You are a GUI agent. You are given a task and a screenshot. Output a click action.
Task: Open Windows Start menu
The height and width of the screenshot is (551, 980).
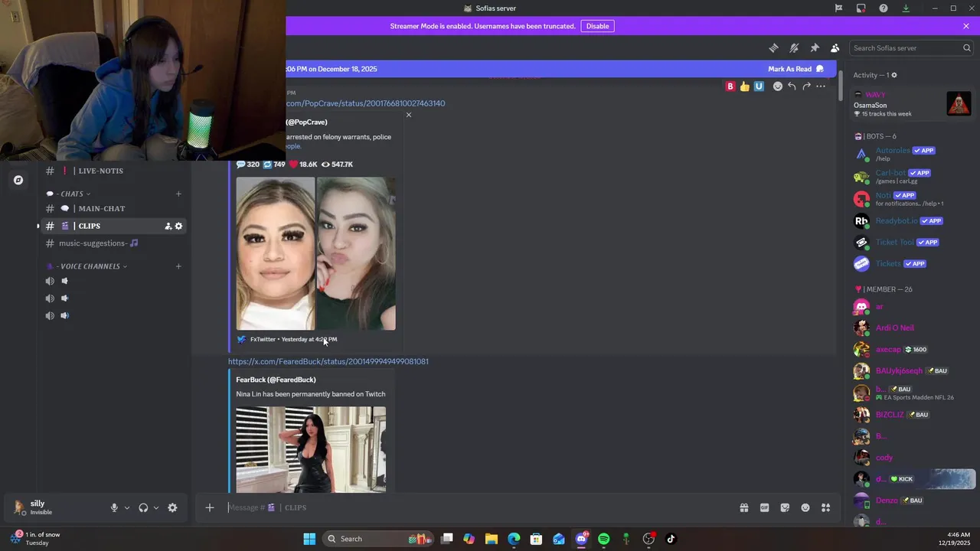click(x=309, y=539)
